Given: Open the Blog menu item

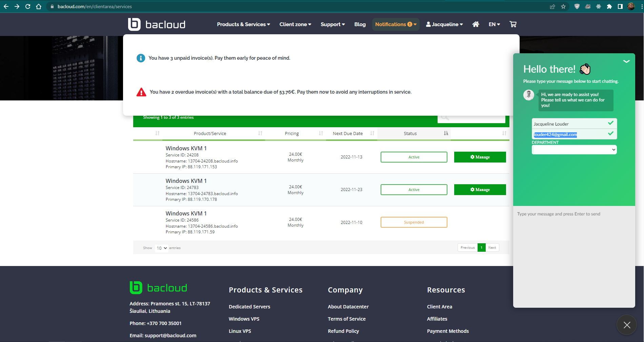Looking at the screenshot, I should pyautogui.click(x=360, y=24).
